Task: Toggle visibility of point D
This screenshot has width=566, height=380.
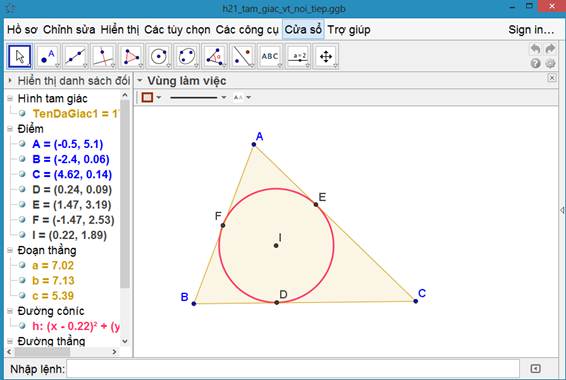Action: [x=22, y=189]
